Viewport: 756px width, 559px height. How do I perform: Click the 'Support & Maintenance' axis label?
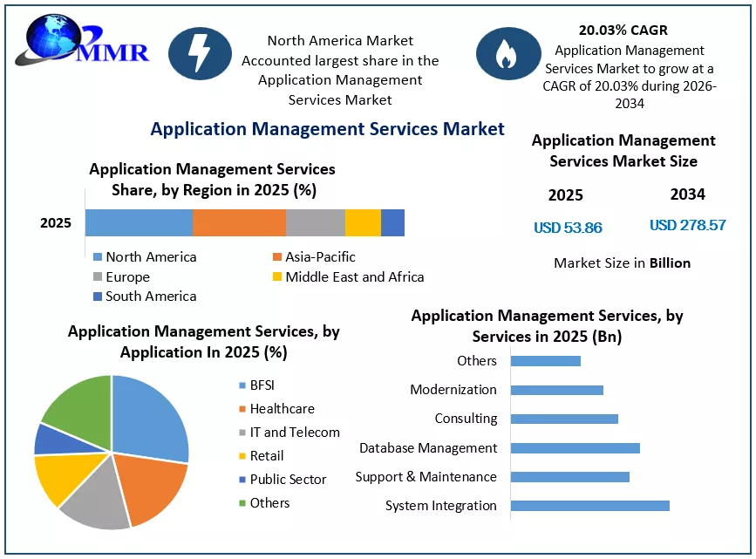point(426,477)
